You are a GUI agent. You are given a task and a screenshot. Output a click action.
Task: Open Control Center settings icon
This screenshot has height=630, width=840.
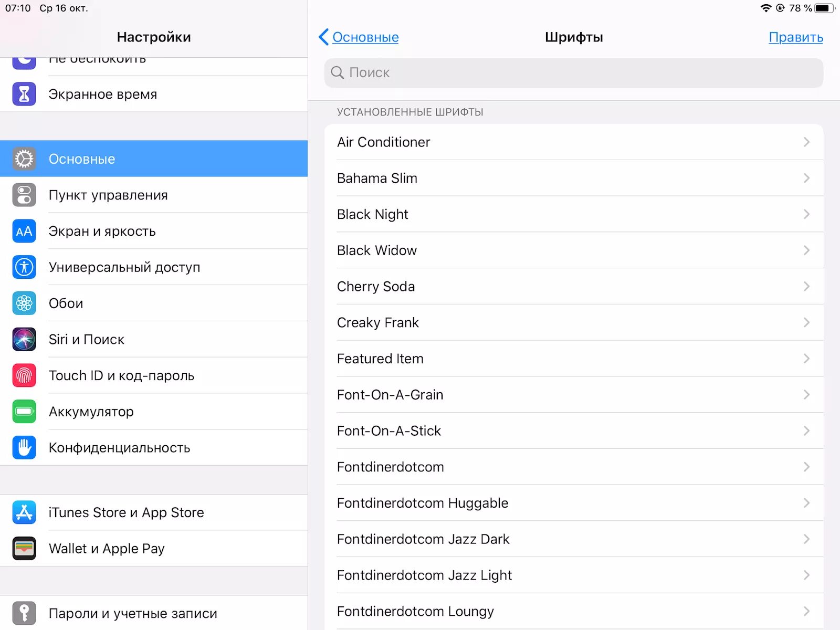pos(24,195)
